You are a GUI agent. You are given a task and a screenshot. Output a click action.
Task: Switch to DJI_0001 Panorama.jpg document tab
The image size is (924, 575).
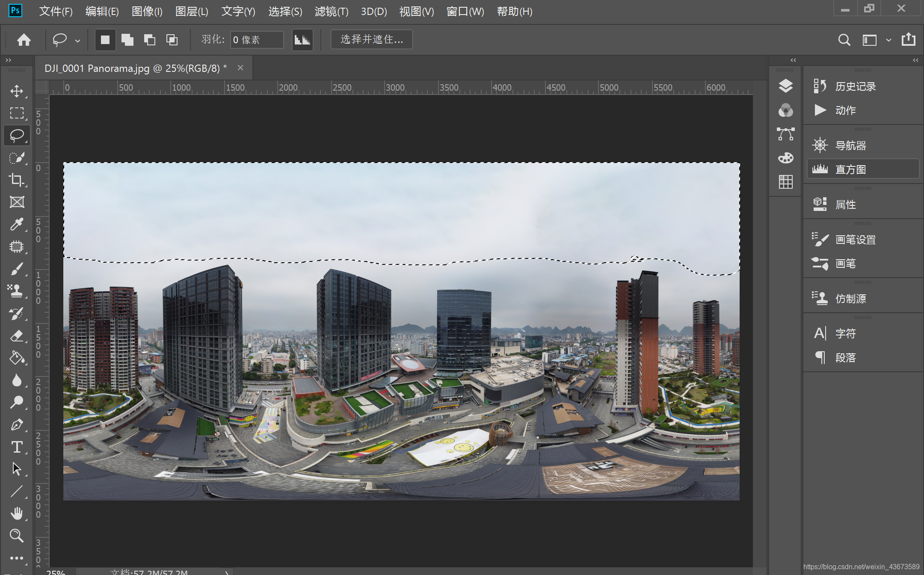[136, 68]
